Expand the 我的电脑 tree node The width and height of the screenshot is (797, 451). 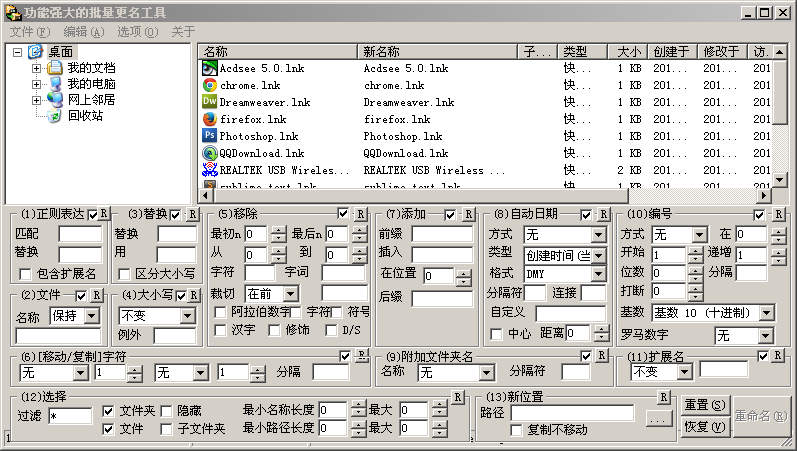coord(37,84)
